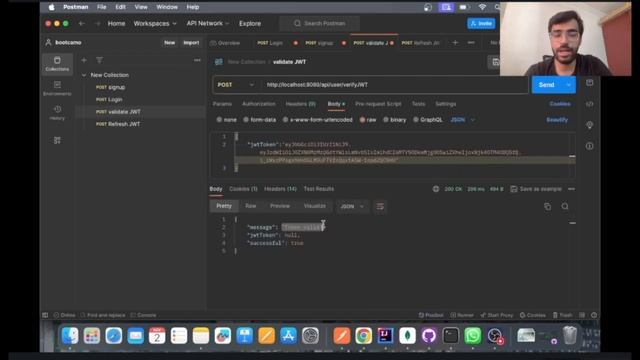The width and height of the screenshot is (640, 360).
Task: Open the POST method dropdown
Action: coord(236,84)
